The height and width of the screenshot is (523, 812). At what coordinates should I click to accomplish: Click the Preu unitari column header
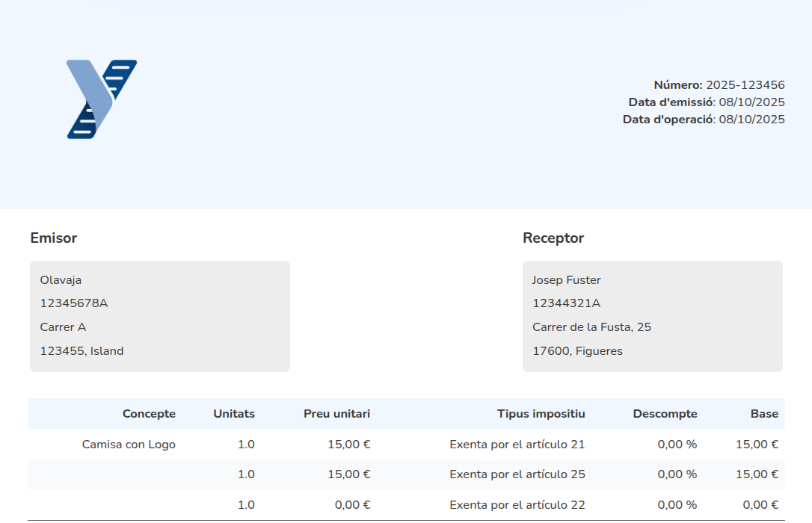pos(336,414)
